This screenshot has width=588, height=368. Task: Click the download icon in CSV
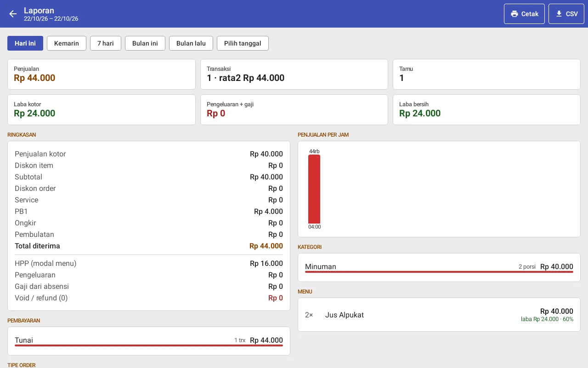point(559,14)
